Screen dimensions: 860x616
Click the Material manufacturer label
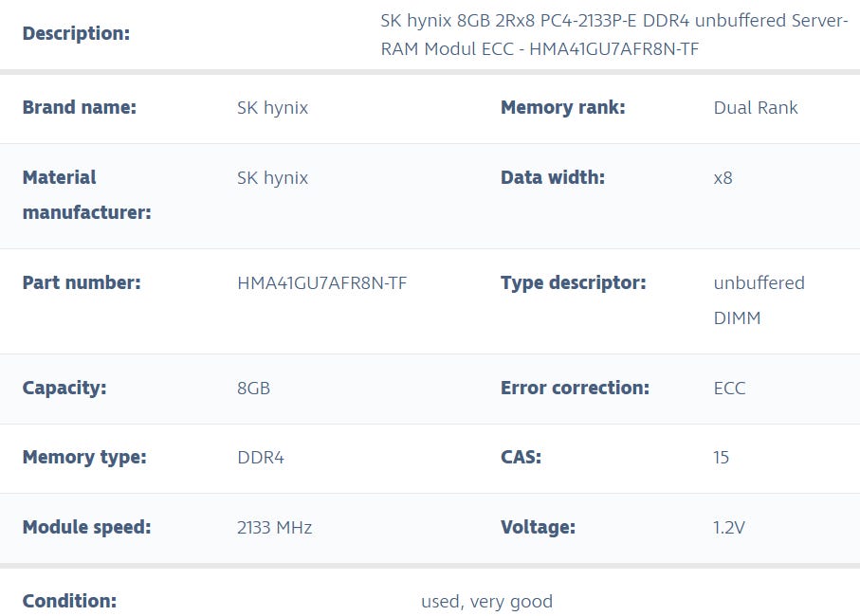[86, 195]
